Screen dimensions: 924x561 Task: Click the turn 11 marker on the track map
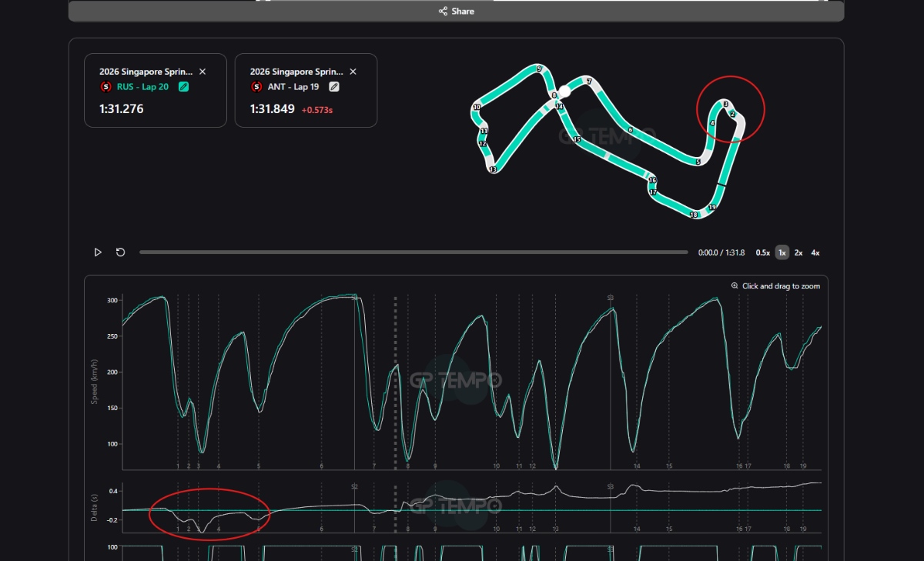484,131
